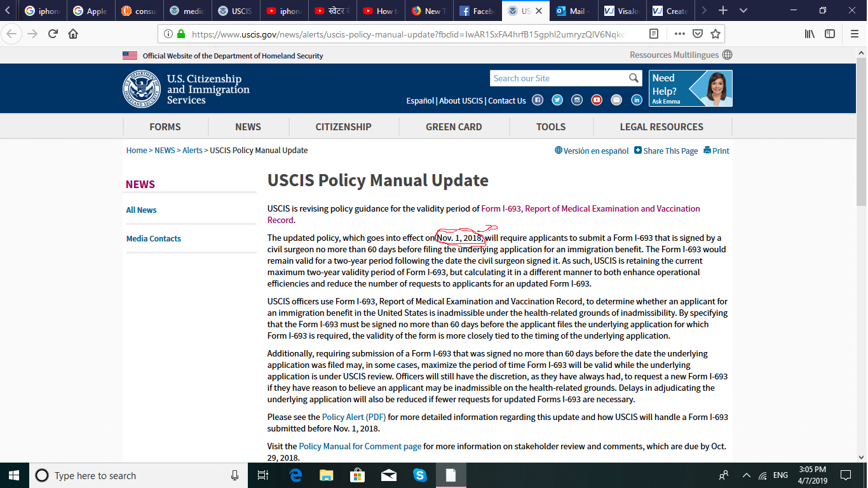
Task: Open Skype from the taskbar
Action: pos(419,475)
